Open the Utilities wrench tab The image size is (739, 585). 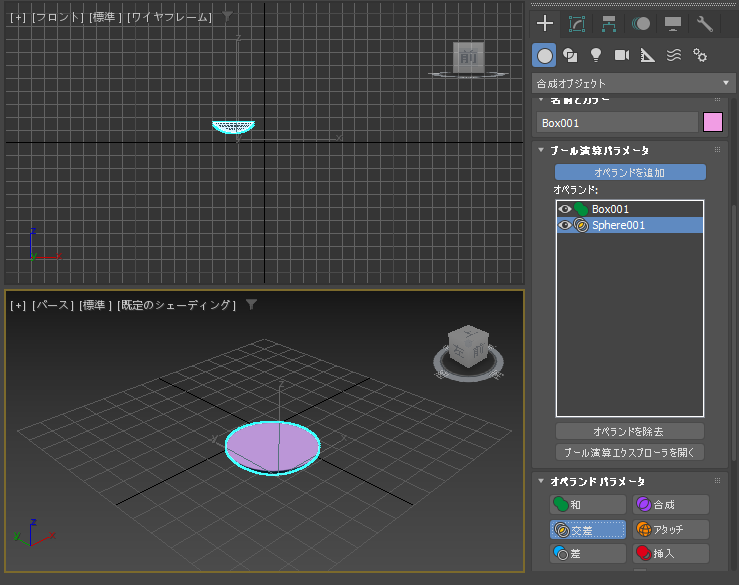click(x=705, y=24)
